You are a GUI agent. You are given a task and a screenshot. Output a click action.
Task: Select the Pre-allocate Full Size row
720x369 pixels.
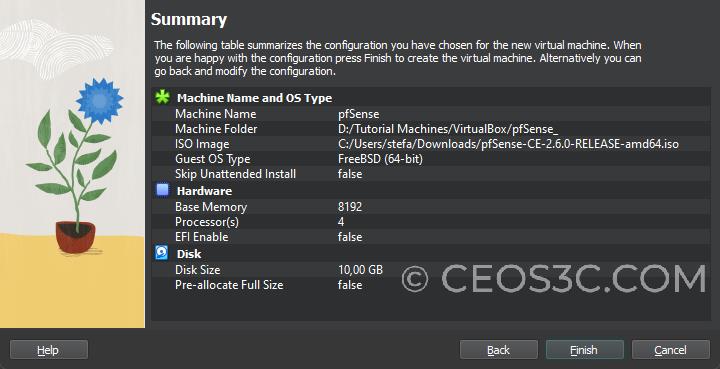pos(431,285)
